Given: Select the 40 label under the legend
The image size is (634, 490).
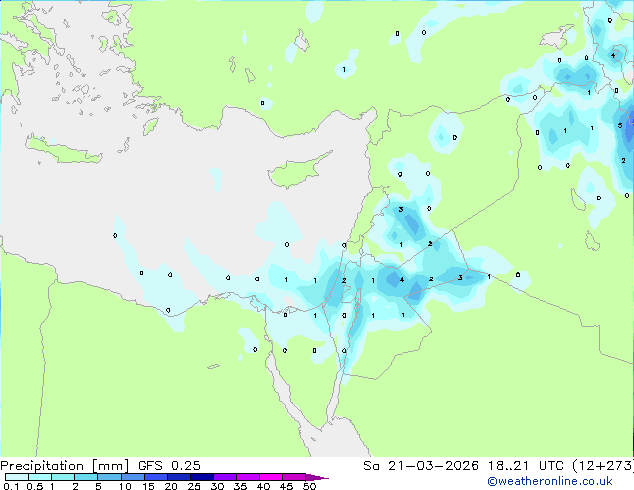Looking at the screenshot, I should 263,486.
